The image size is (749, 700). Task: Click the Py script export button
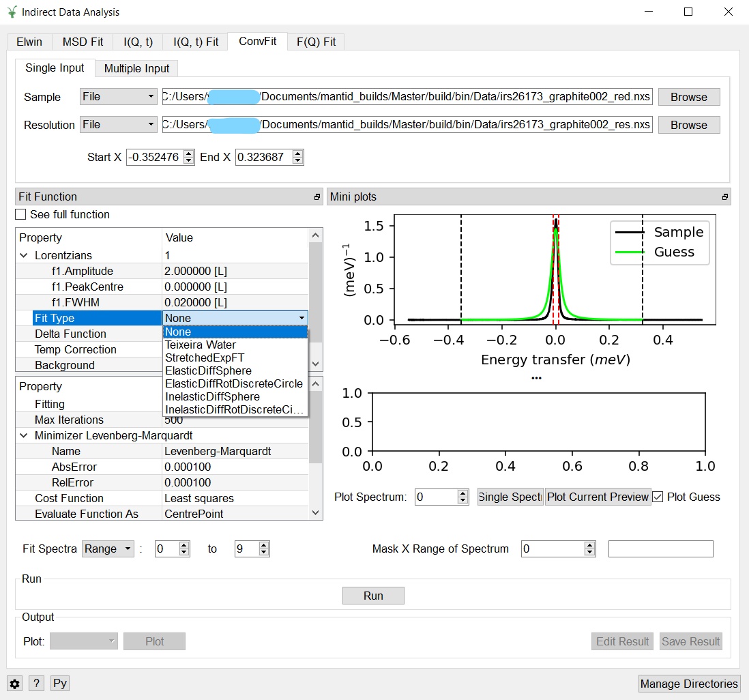pyautogui.click(x=60, y=684)
